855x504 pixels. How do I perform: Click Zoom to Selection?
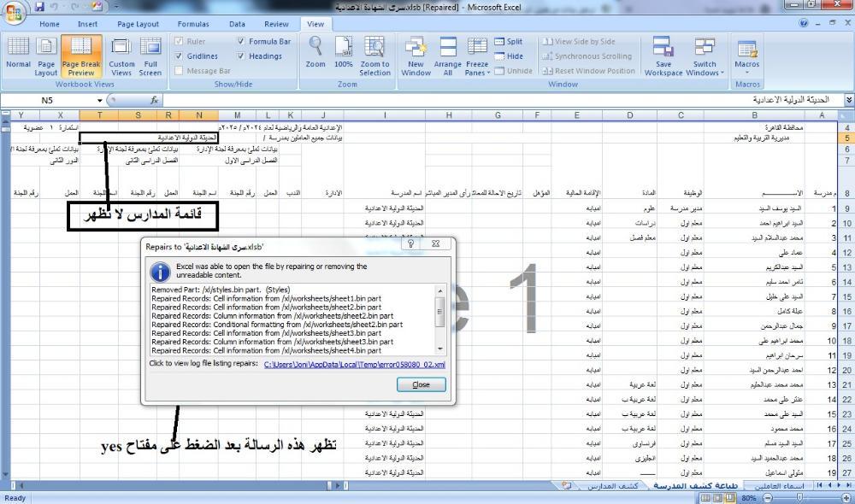coord(374,56)
